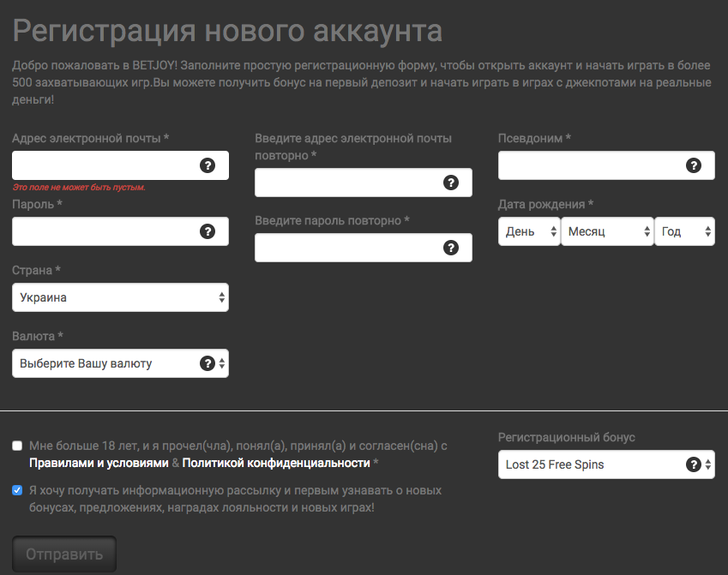Click the Отправить submit button
This screenshot has height=575, width=728.
click(x=64, y=554)
